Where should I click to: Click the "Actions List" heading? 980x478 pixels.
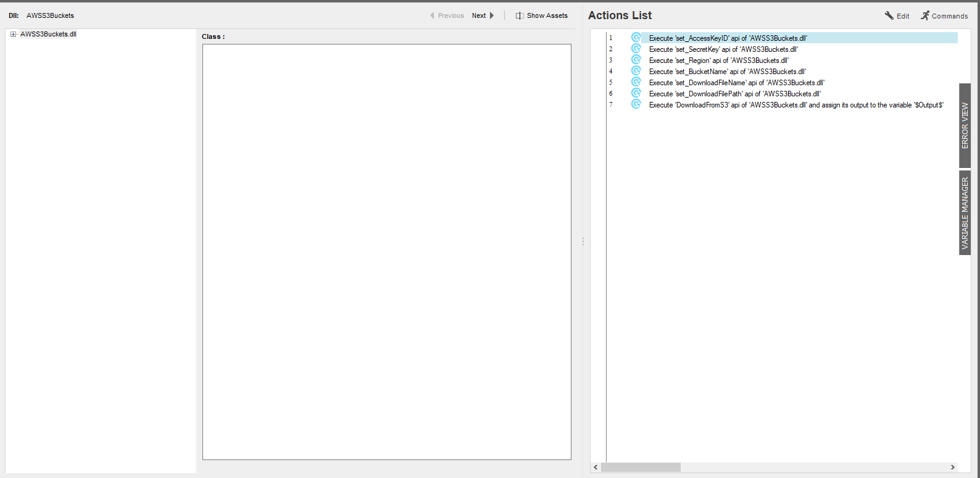[620, 15]
